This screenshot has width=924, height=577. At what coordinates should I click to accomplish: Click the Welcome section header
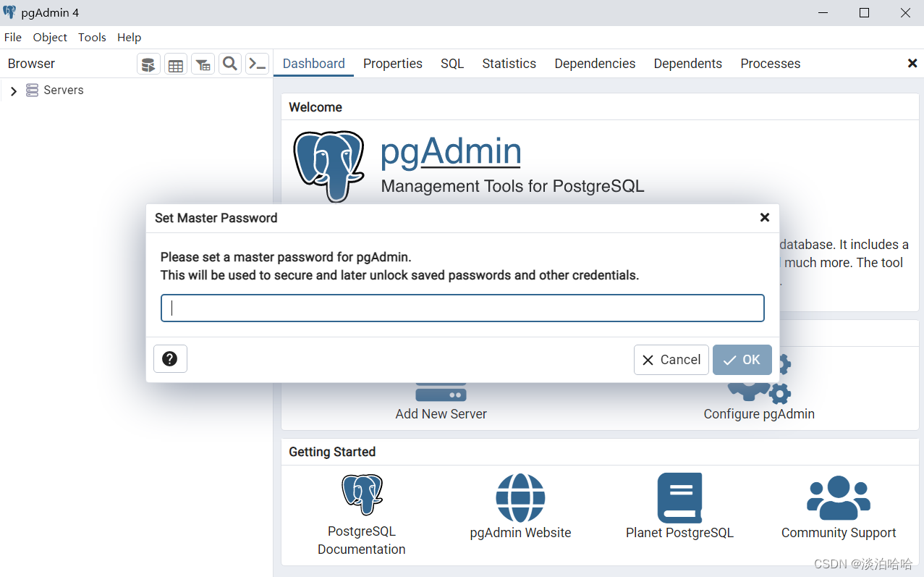[315, 107]
